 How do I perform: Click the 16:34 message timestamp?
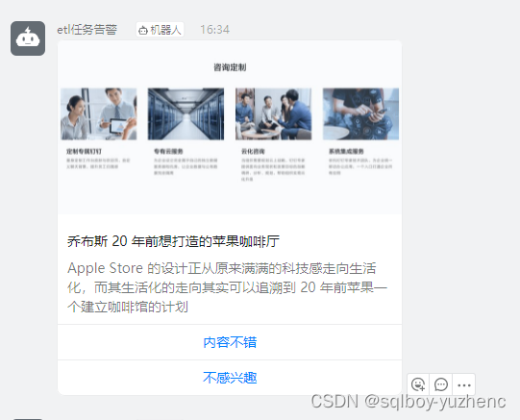coord(214,30)
